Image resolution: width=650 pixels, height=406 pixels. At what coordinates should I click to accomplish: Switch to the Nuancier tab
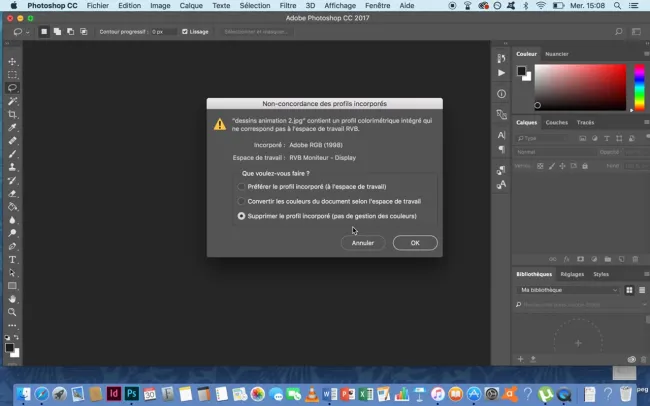[x=557, y=54]
